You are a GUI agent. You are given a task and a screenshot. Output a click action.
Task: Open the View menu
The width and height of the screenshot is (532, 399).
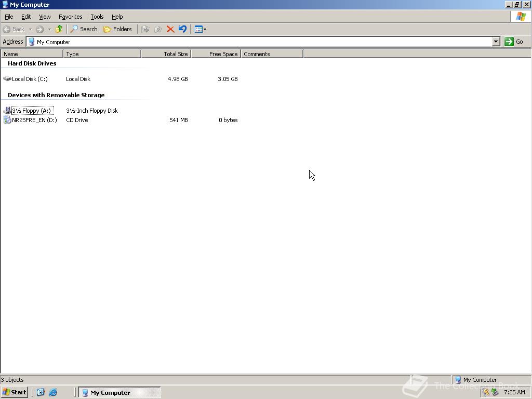point(45,17)
